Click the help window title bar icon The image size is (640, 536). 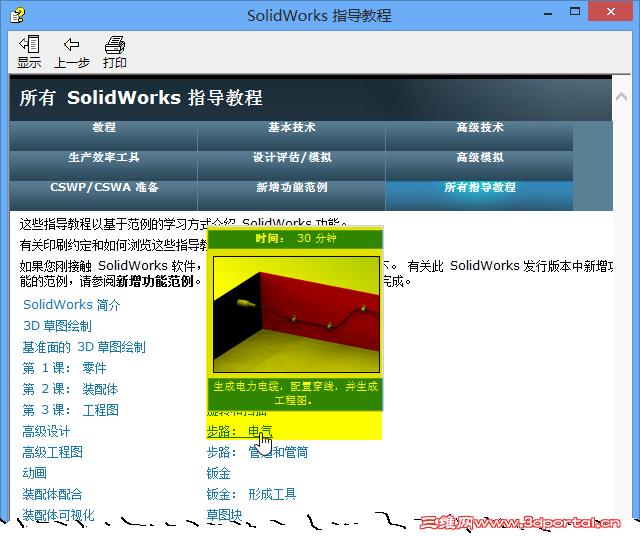click(18, 16)
